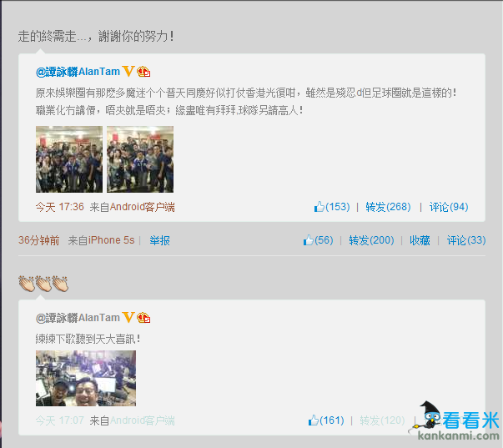Click 举报 report link
Viewport: 503px width, 448px height.
(160, 240)
